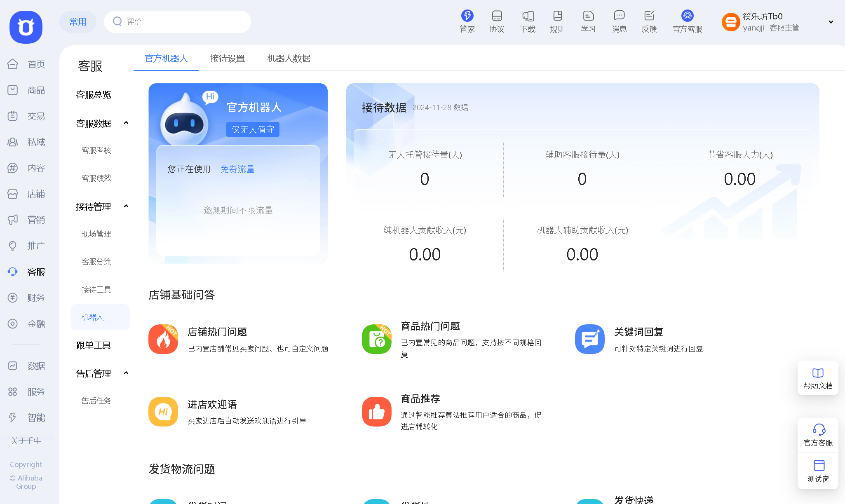This screenshot has width=845, height=504.
Task: Open the 测试窗 floating button
Action: pos(818,471)
